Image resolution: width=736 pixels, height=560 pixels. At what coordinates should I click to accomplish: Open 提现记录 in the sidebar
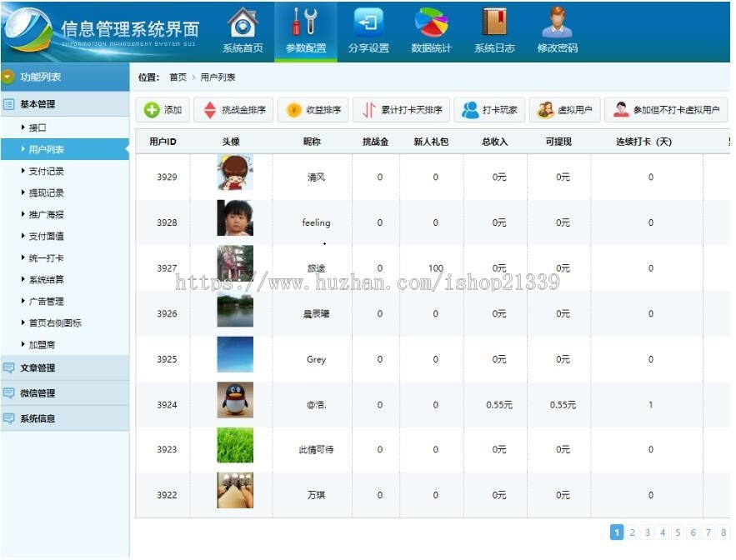46,192
